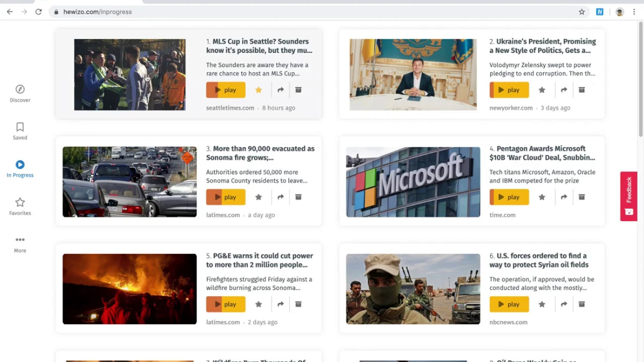This screenshot has width=644, height=362.
Task: Archive the Sonoma fire evacuation article
Action: (x=298, y=197)
